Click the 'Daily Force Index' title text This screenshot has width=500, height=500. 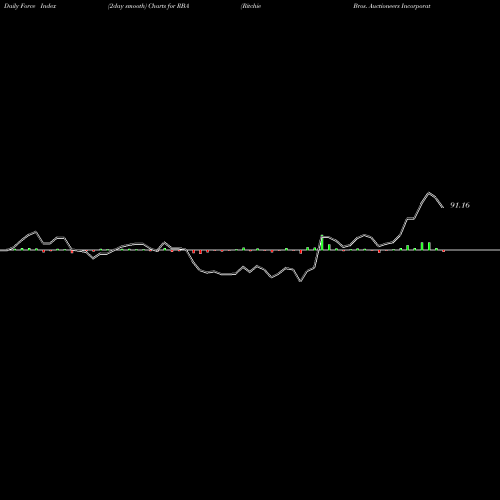30,6
